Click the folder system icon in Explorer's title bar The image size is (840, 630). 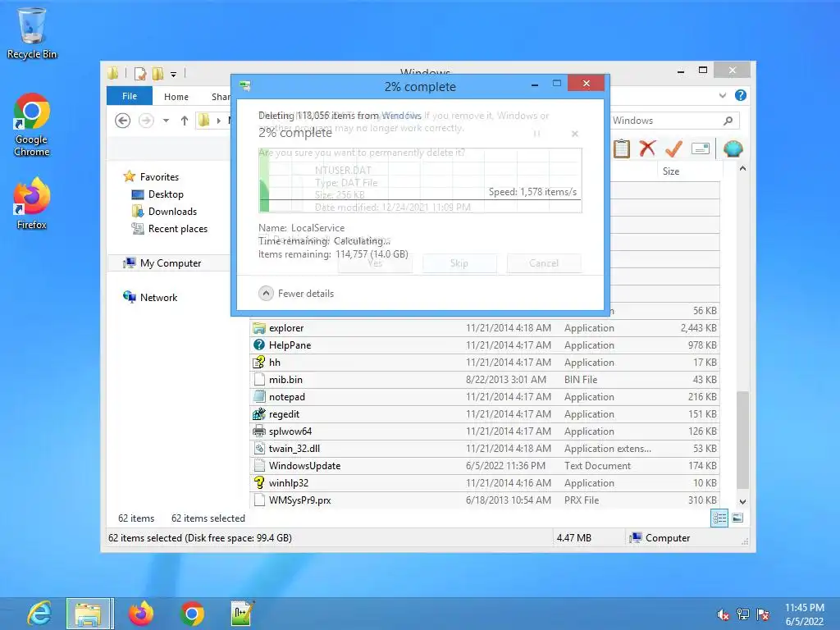(x=113, y=73)
